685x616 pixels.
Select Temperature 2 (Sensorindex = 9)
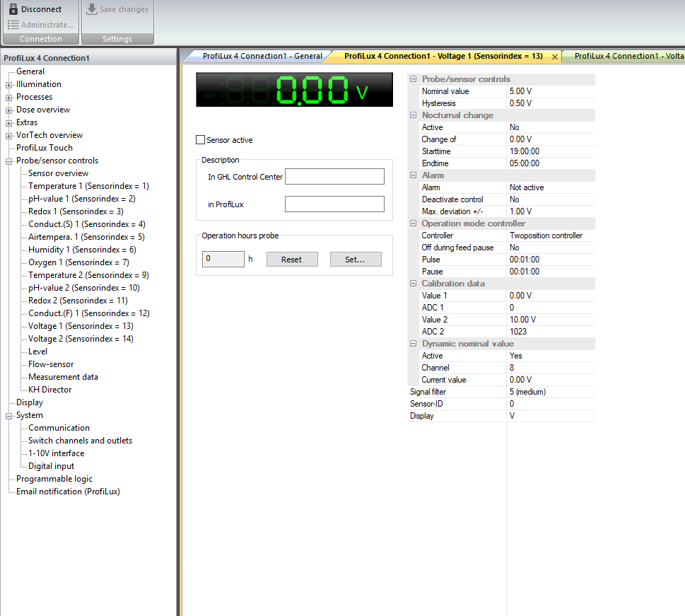(88, 275)
